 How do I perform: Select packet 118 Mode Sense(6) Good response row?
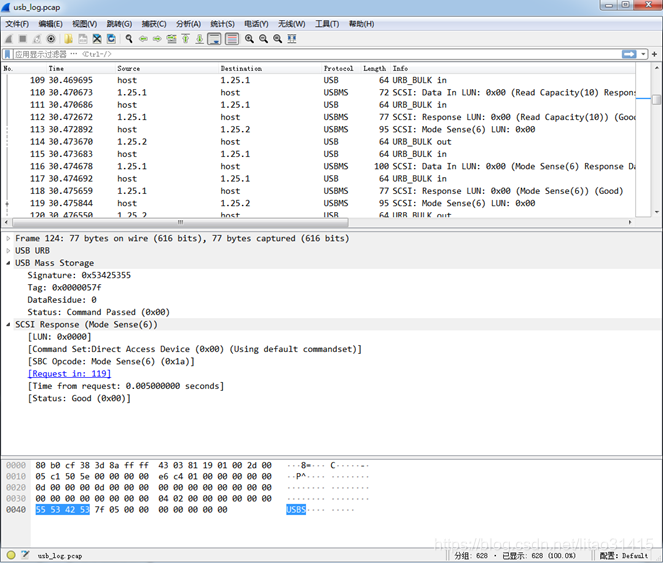tap(319, 191)
